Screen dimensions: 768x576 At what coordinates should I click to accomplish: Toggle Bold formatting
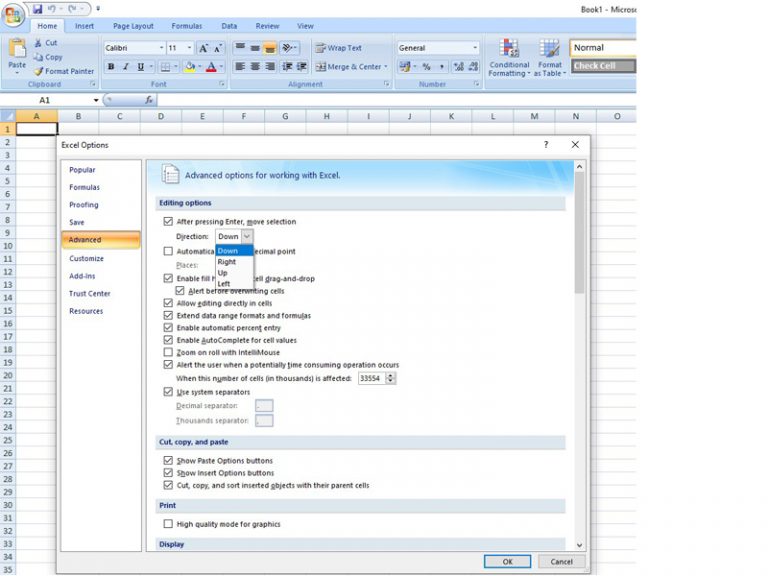(x=111, y=67)
